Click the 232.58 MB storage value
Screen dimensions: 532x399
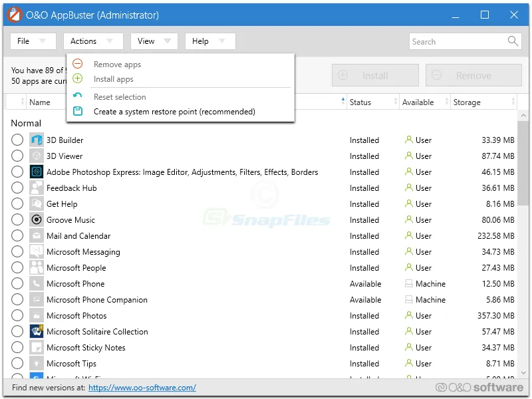(495, 235)
